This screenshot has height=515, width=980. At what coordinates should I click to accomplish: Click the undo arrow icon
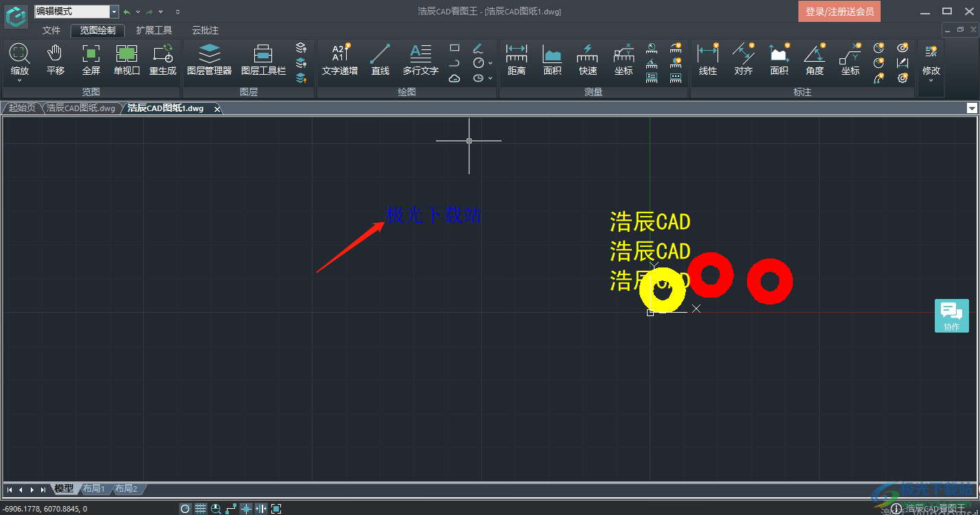[x=127, y=12]
